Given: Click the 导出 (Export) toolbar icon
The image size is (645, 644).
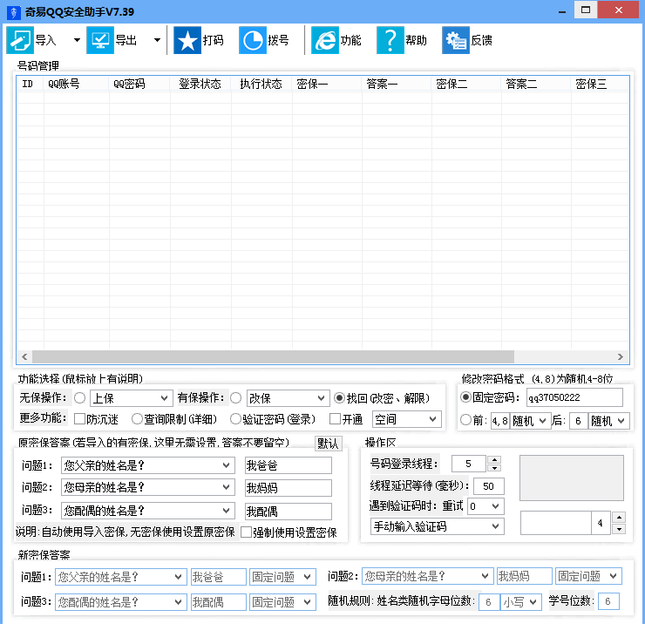Looking at the screenshot, I should (100, 40).
